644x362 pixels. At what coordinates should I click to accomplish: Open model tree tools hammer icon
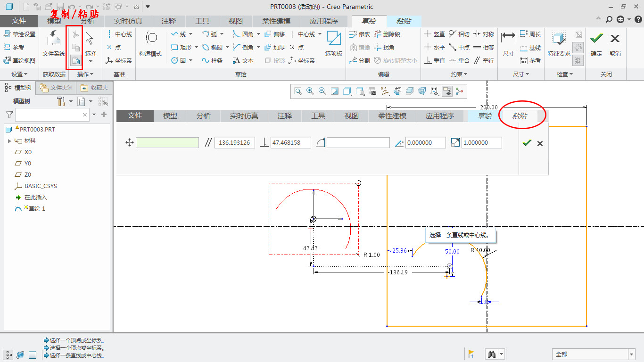(61, 101)
